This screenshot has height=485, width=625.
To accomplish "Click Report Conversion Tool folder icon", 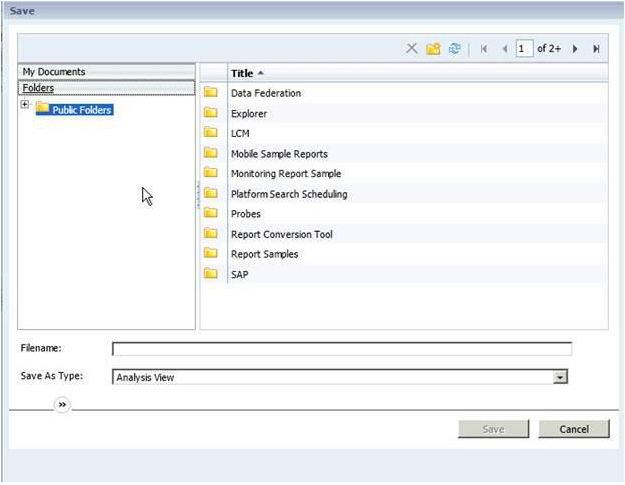I will pos(210,233).
